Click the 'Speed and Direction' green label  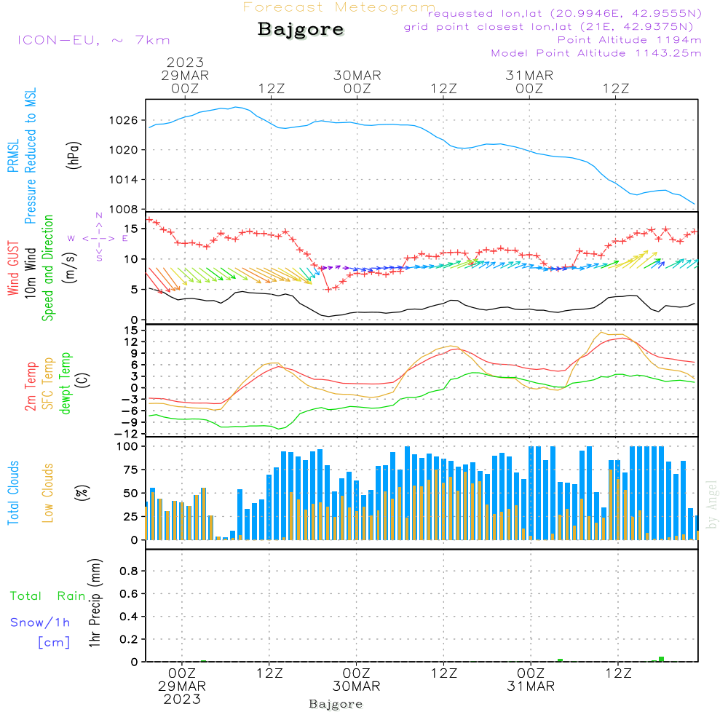[x=48, y=268]
